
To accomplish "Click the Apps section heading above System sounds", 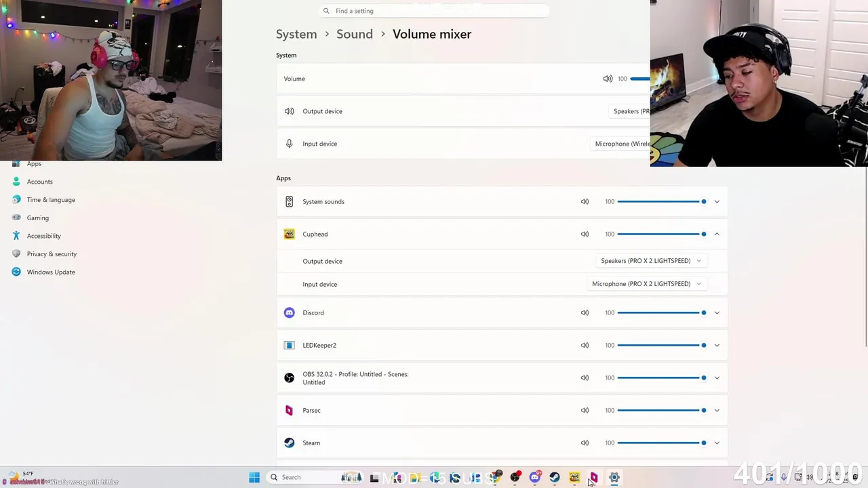I will click(283, 178).
